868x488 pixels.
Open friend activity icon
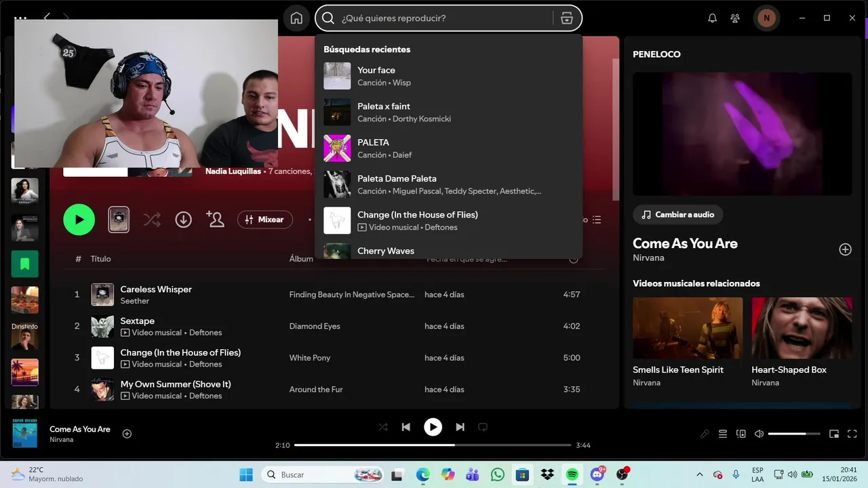click(x=735, y=18)
